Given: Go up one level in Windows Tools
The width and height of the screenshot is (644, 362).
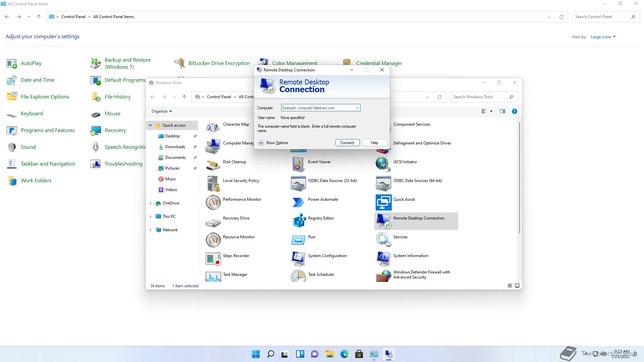Looking at the screenshot, I should point(184,97).
